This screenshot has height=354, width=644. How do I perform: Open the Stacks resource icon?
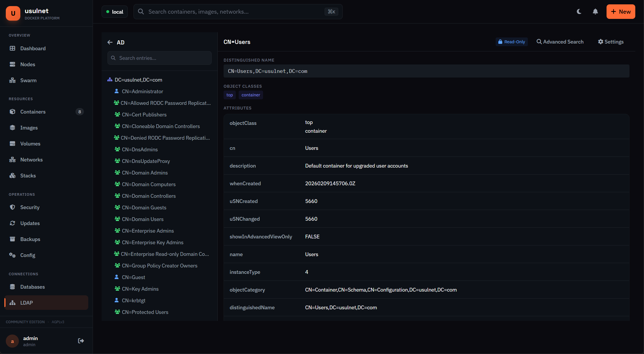(12, 175)
